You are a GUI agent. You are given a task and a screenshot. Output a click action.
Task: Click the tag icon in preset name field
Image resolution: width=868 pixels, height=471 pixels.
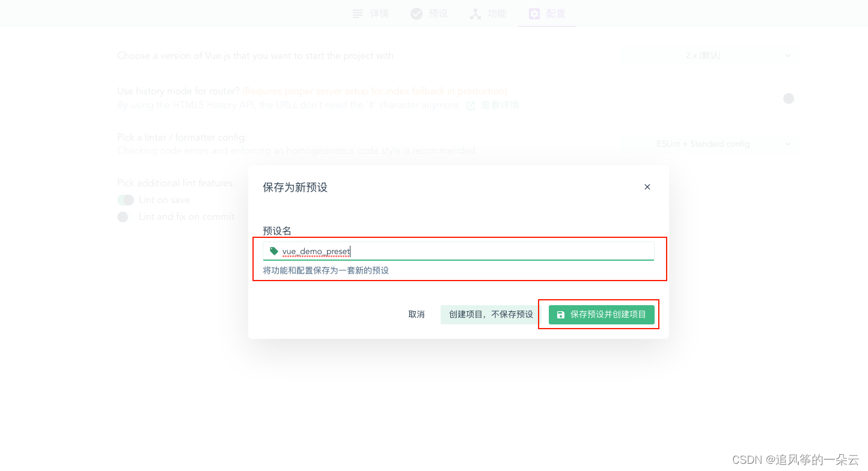274,251
